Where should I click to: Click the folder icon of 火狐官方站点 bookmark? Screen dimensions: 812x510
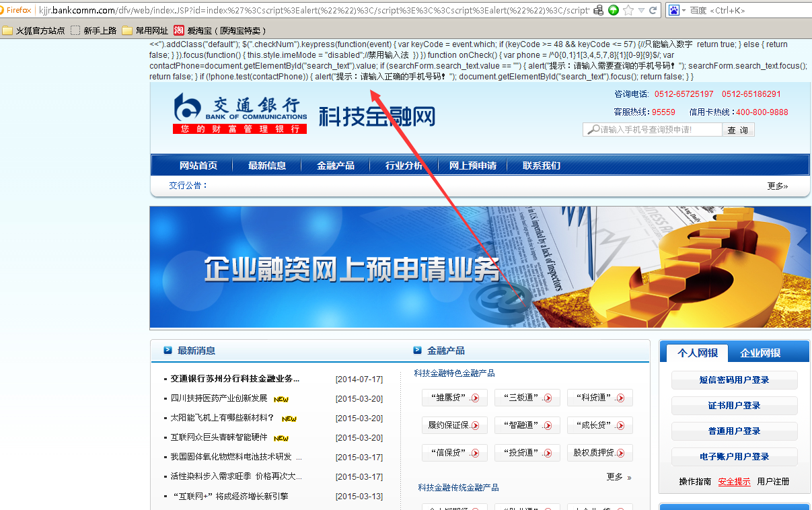7,30
